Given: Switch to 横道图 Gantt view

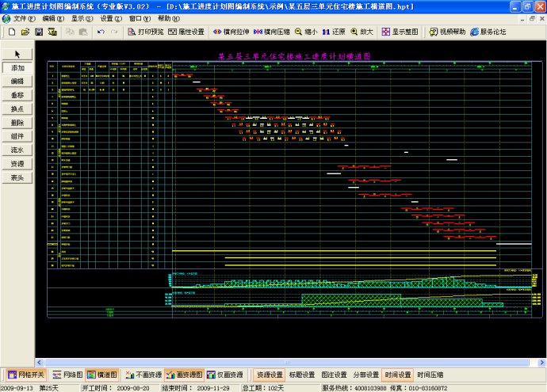Looking at the screenshot, I should pos(101,375).
